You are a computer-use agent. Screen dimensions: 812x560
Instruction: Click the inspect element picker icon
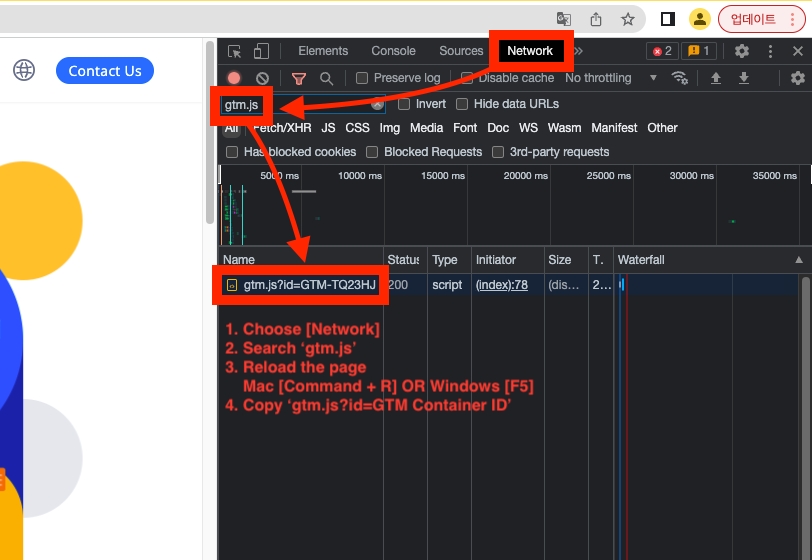234,51
